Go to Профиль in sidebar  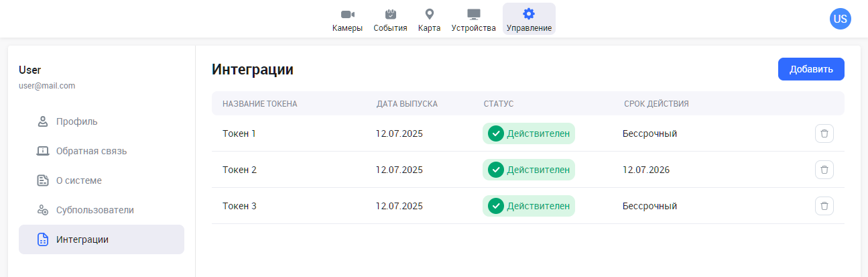pyautogui.click(x=76, y=121)
